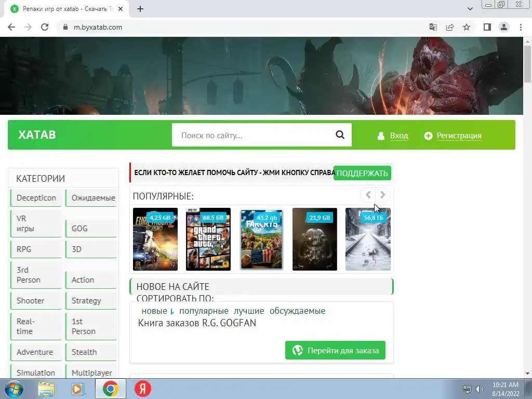Click the page vertical scrollbar thumb
This screenshot has width=532, height=399.
[x=527, y=64]
